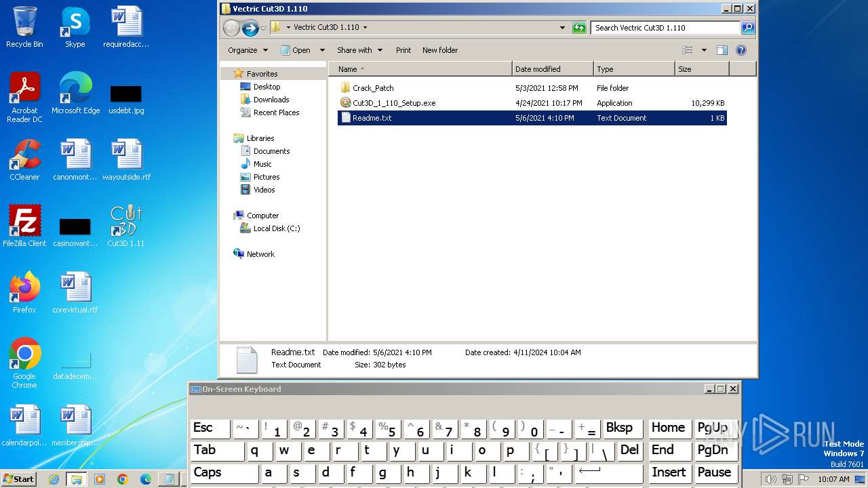Open Network in navigation pane
This screenshot has width=868, height=488.
pos(260,254)
